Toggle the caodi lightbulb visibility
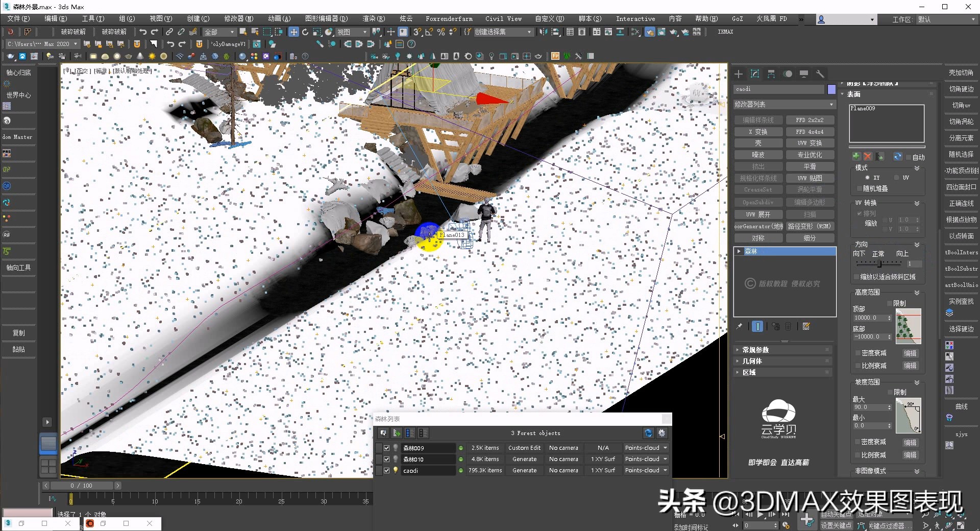Screen dimensions: 980x531 [x=396, y=470]
